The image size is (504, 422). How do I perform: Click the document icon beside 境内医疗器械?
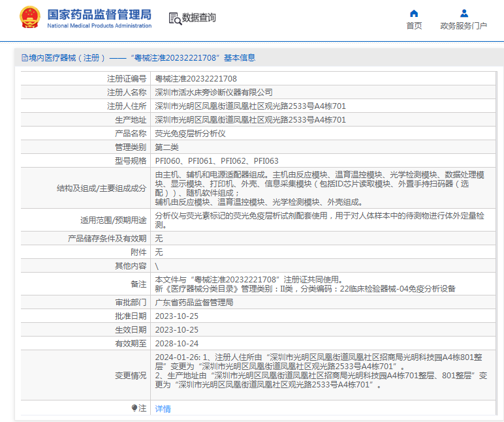pyautogui.click(x=25, y=58)
